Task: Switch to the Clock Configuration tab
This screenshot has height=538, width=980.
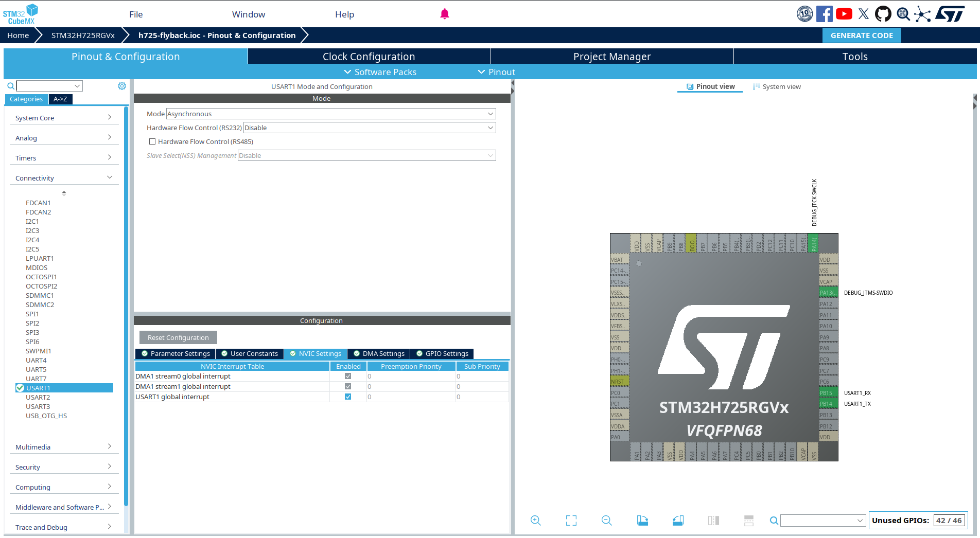Action: pyautogui.click(x=369, y=56)
